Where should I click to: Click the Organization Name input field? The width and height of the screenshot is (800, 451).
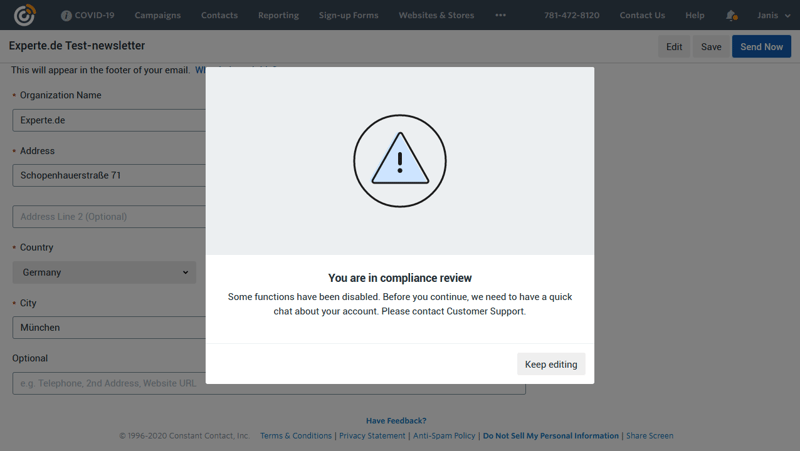pyautogui.click(x=108, y=120)
